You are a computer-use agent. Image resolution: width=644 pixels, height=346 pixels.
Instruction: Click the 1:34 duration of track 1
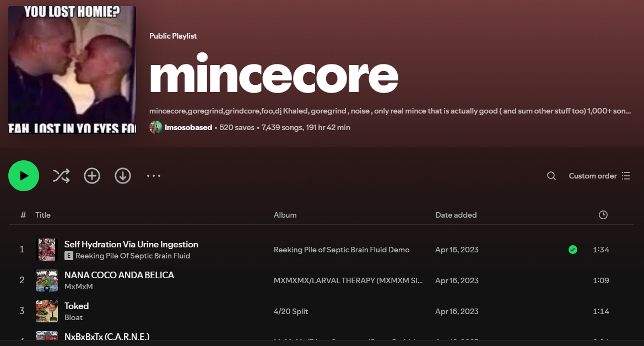click(x=601, y=250)
